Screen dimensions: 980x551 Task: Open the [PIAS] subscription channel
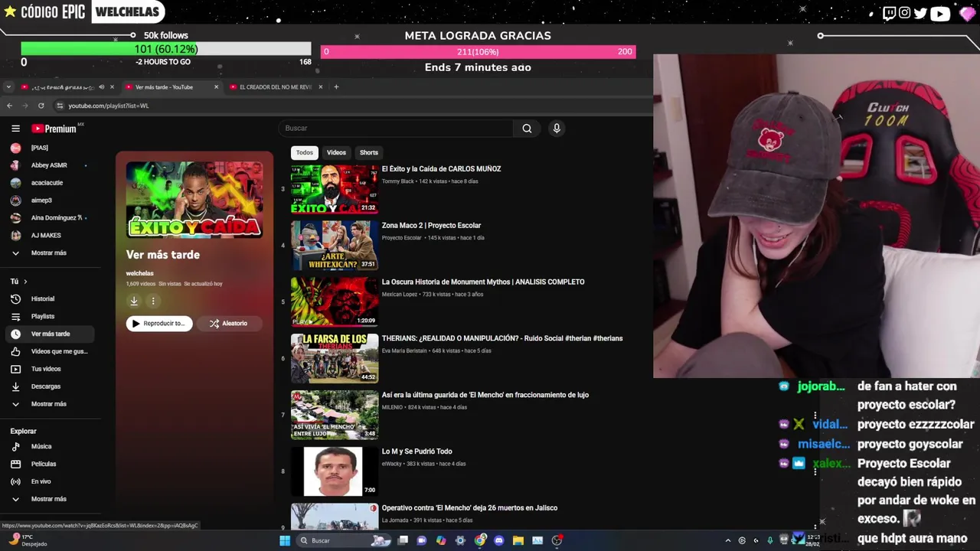[x=51, y=148]
